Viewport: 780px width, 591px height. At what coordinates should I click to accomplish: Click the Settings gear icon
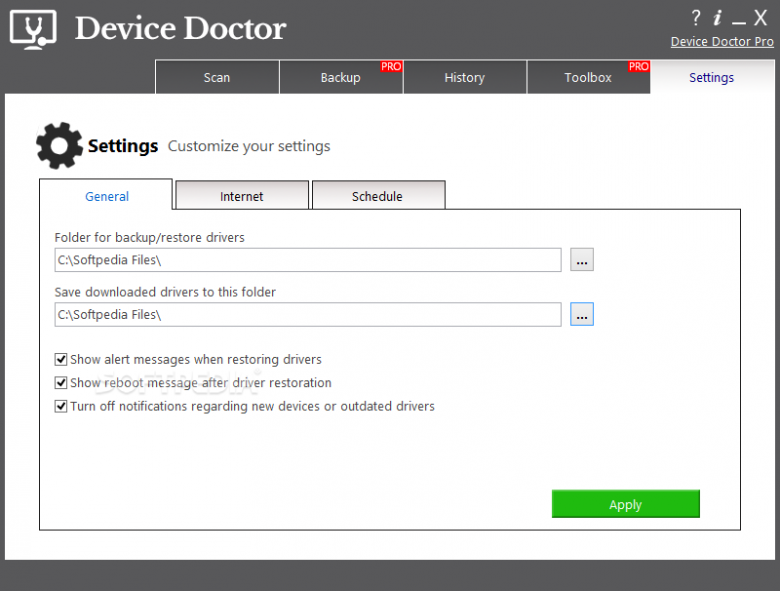(59, 146)
